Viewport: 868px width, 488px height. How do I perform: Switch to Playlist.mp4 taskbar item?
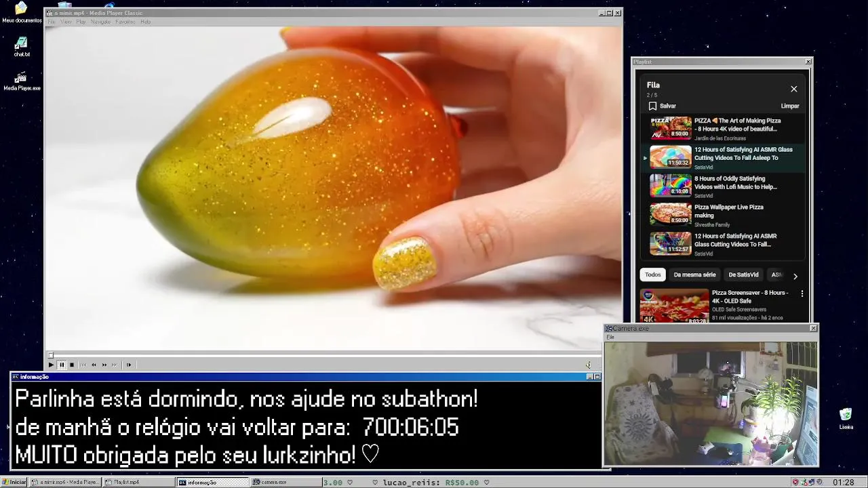tap(139, 483)
